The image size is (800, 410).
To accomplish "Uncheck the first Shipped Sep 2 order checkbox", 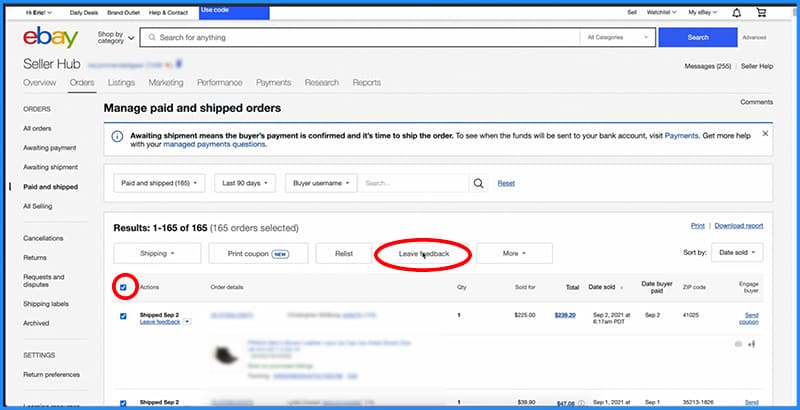I will pyautogui.click(x=123, y=316).
